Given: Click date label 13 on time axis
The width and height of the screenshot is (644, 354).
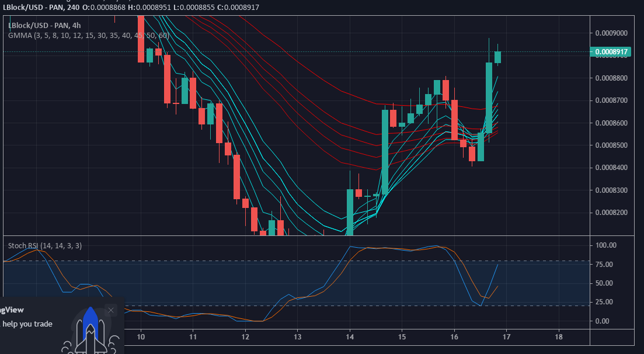Looking at the screenshot, I should [297, 337].
